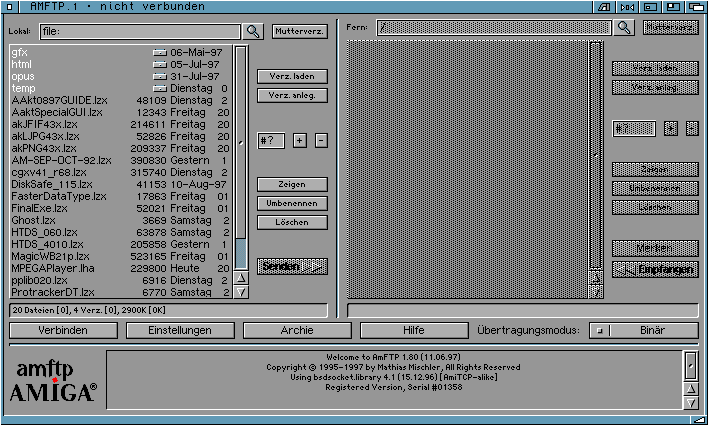Select file FasterDataType.lzx

[121, 196]
